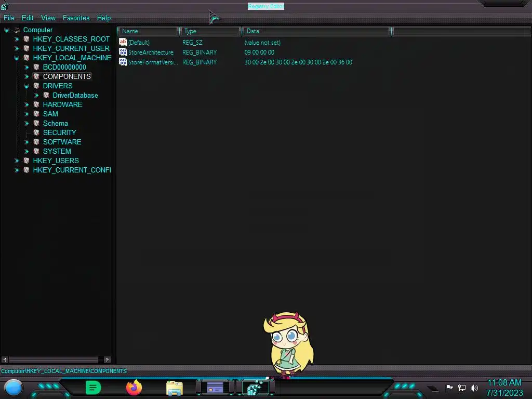Screen dimensions: 532x399
Task: Click the SOFTWARE folder icon
Action: point(36,142)
